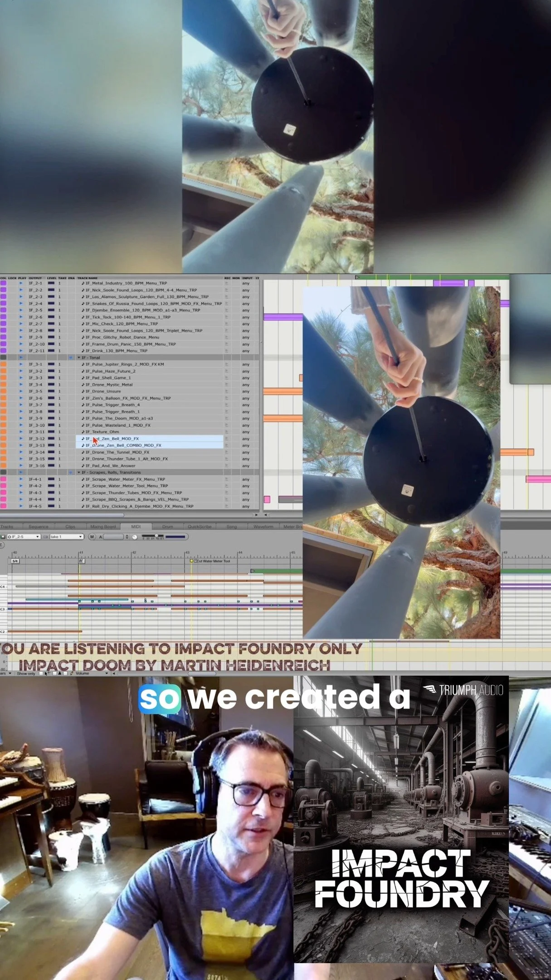Click MIDI note icon beside IF_Tick_Tock track
Screen dimensions: 551x980
(x=83, y=317)
